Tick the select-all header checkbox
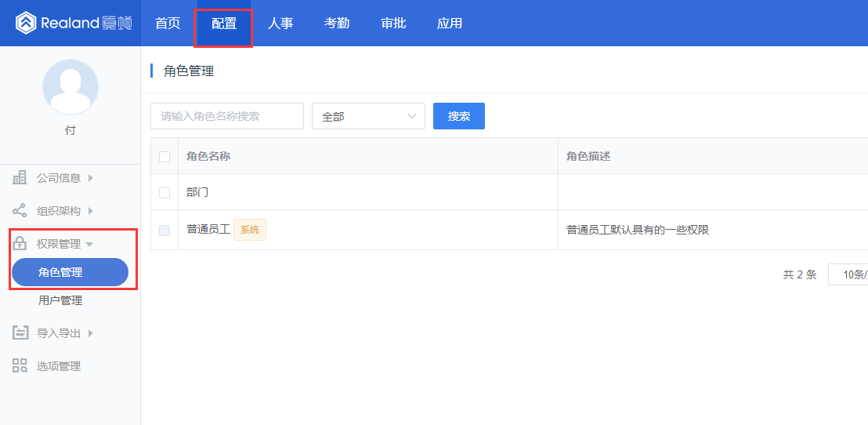Image resolution: width=868 pixels, height=425 pixels. point(165,156)
